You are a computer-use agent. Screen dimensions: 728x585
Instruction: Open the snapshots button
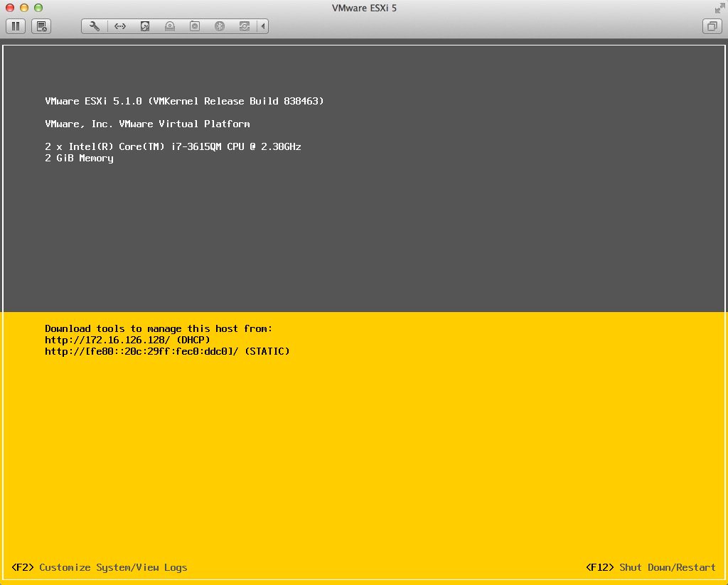pyautogui.click(x=41, y=26)
